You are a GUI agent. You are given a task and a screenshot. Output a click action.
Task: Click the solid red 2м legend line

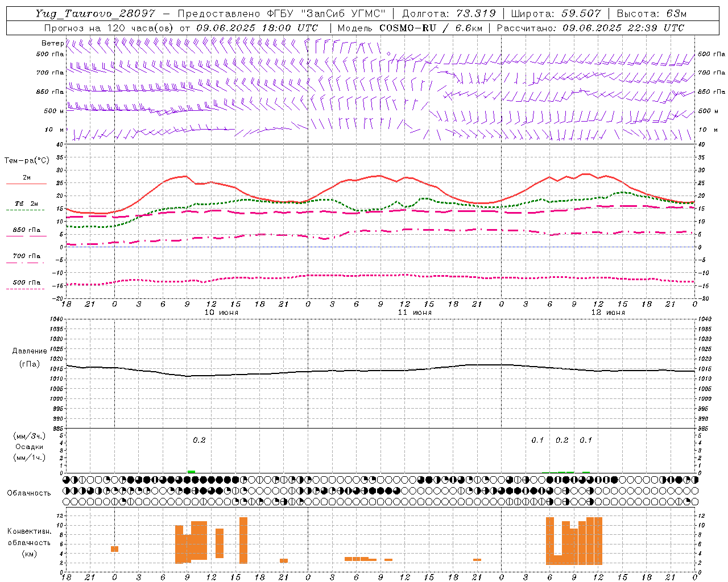pyautogui.click(x=26, y=184)
